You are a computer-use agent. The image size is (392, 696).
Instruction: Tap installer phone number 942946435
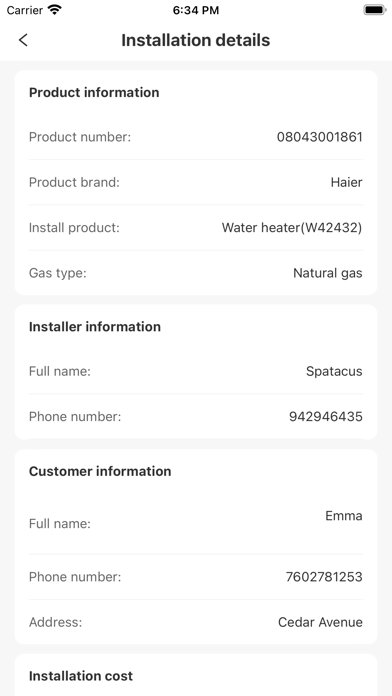pos(326,416)
